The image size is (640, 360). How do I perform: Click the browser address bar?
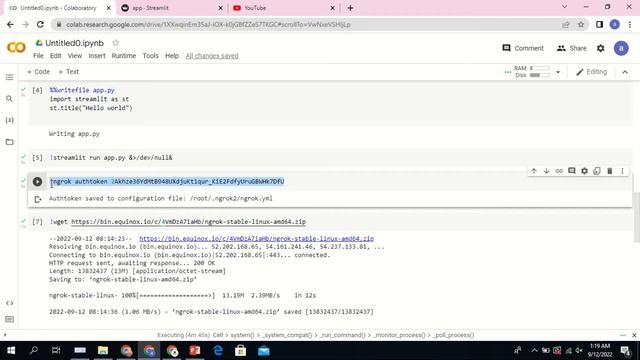pos(310,24)
